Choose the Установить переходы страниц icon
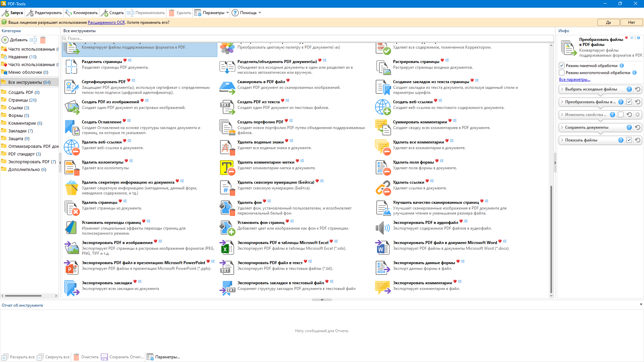 pyautogui.click(x=71, y=227)
